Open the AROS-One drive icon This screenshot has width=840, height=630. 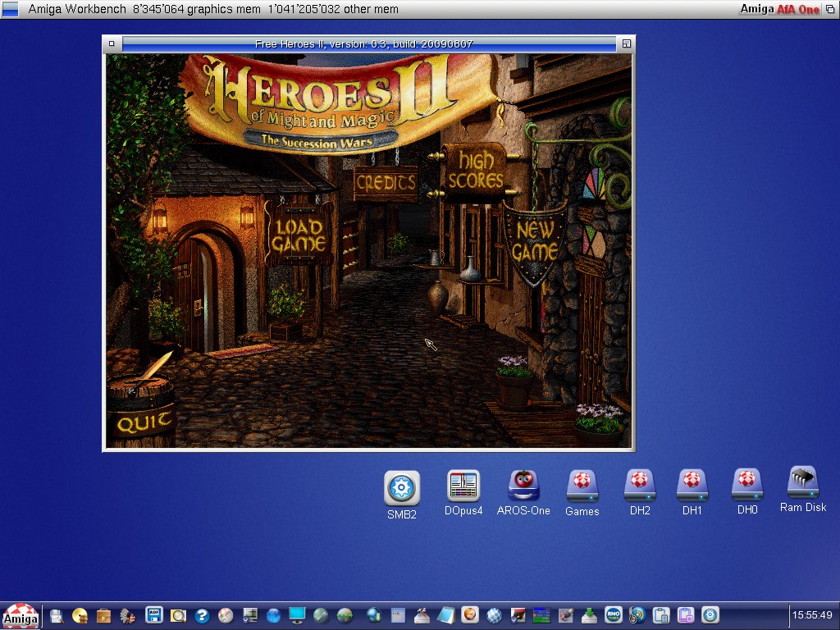(523, 487)
